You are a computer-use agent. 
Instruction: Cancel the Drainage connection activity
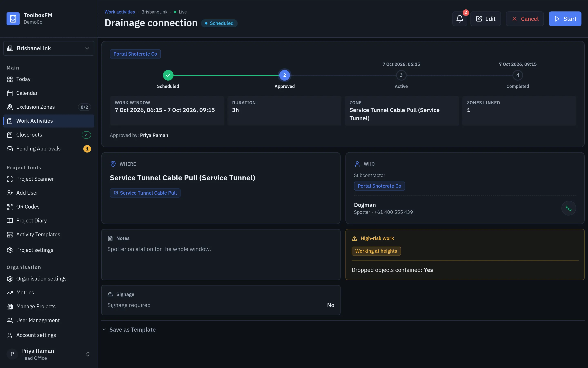(x=525, y=19)
